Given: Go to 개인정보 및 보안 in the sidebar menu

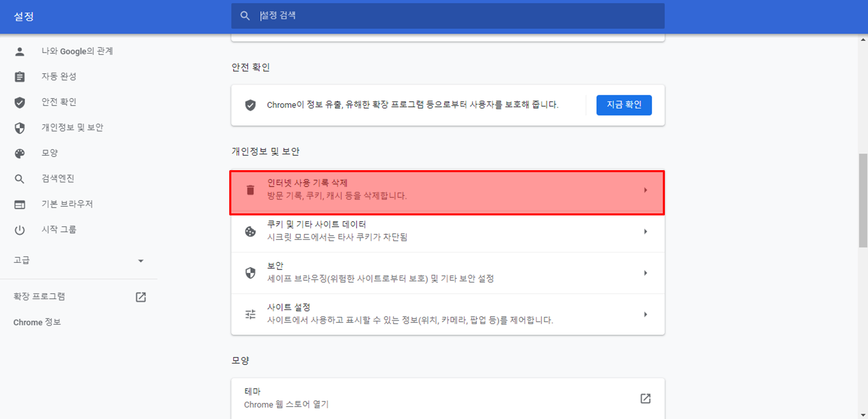Looking at the screenshot, I should (x=72, y=127).
